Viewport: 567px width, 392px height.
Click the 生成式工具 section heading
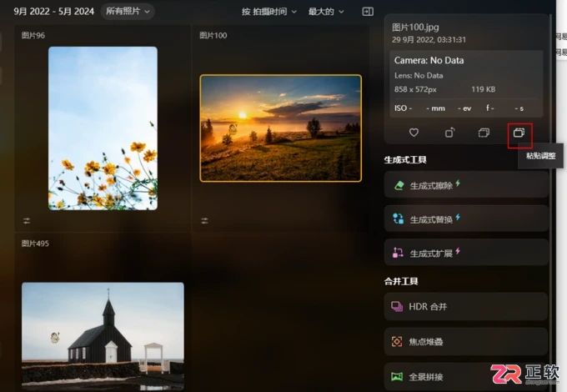[405, 159]
